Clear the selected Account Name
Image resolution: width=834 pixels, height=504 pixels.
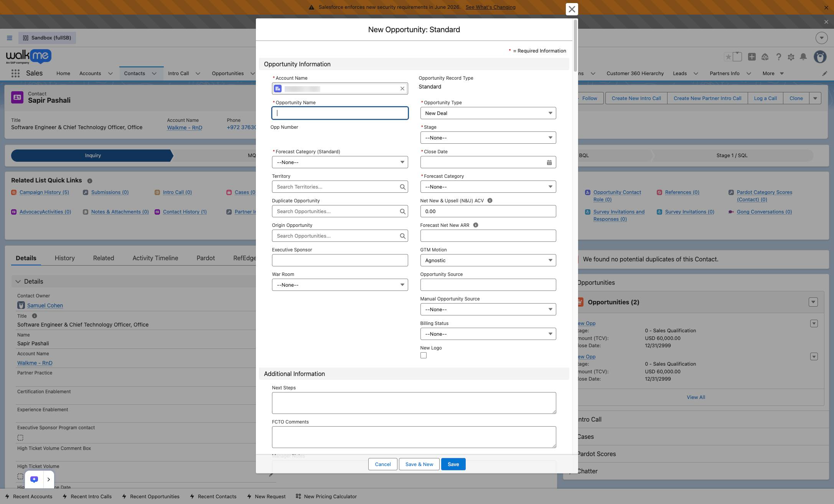tap(402, 89)
